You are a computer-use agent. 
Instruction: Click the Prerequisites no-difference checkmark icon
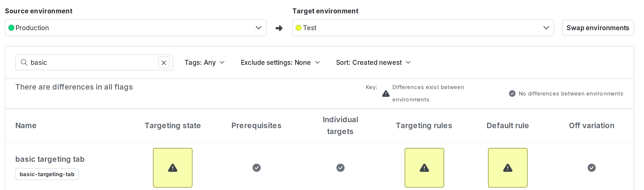point(256,168)
